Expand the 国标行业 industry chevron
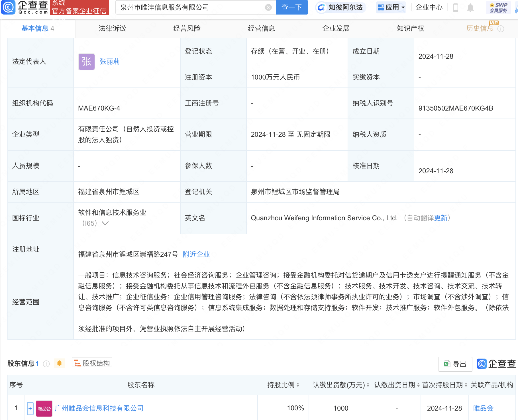Screen dimensions: 518x420 click(105, 223)
